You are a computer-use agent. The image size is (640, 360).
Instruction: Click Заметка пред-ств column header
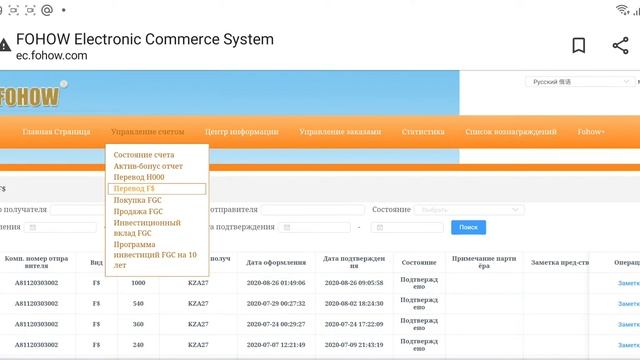pyautogui.click(x=560, y=262)
